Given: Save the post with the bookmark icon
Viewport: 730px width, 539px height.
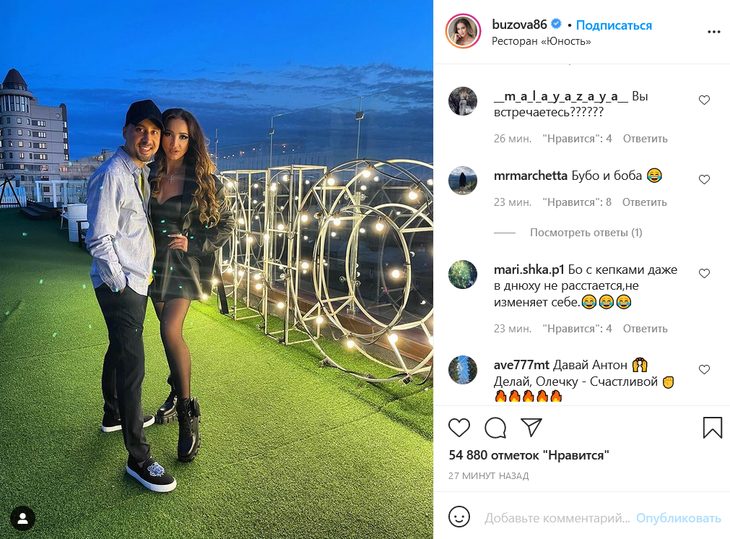Looking at the screenshot, I should pyautogui.click(x=712, y=427).
